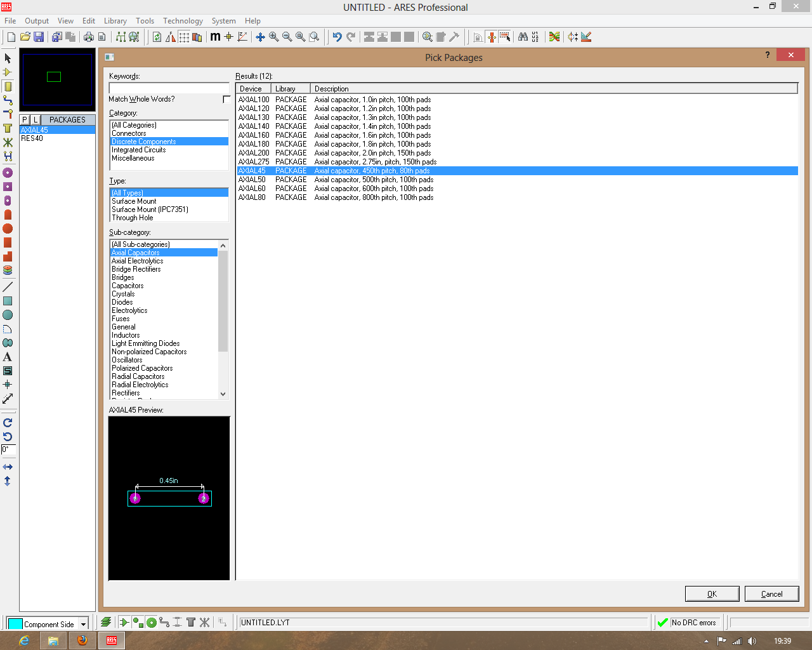Toggle the Polar coordinates icon

[x=242, y=37]
